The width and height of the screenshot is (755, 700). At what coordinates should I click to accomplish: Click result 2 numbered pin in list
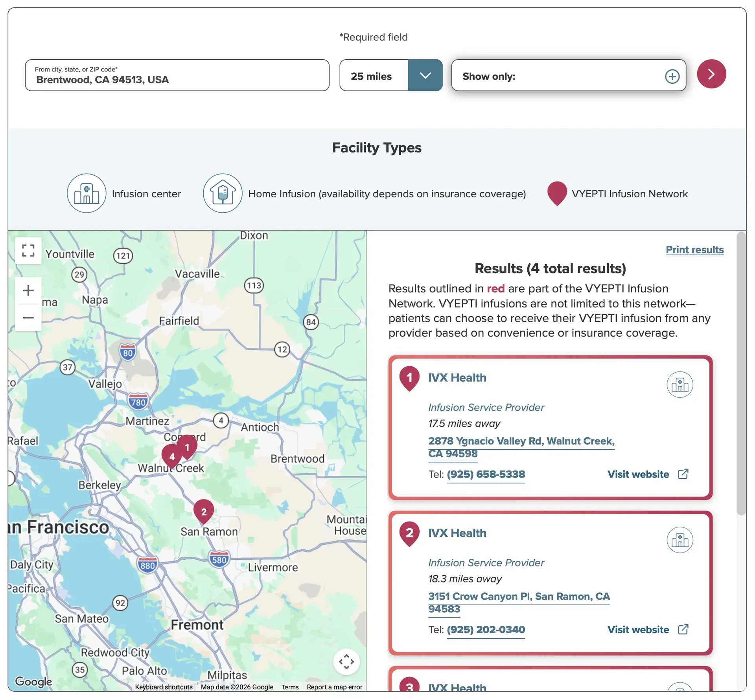point(409,533)
